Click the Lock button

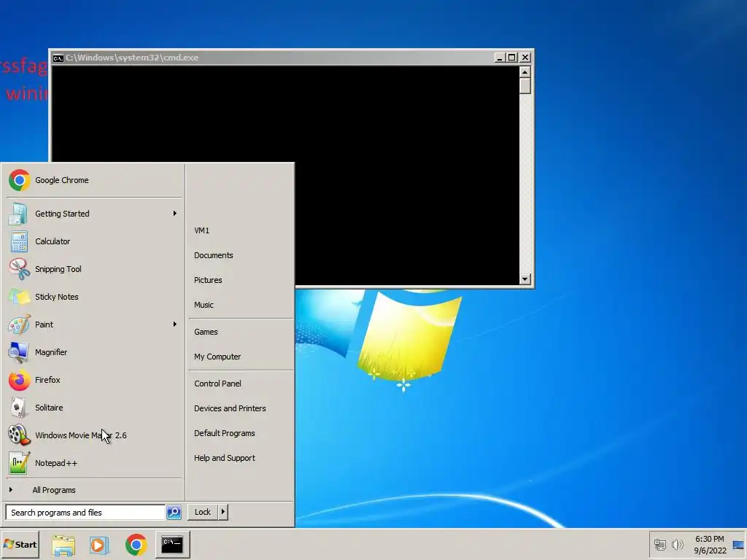point(203,512)
